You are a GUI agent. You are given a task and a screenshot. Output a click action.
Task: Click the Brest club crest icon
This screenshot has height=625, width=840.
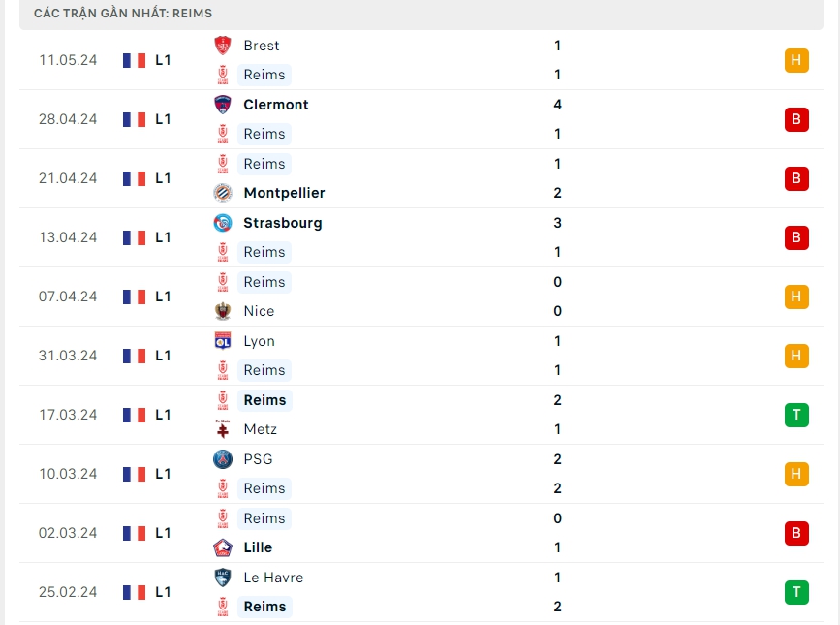pyautogui.click(x=223, y=46)
